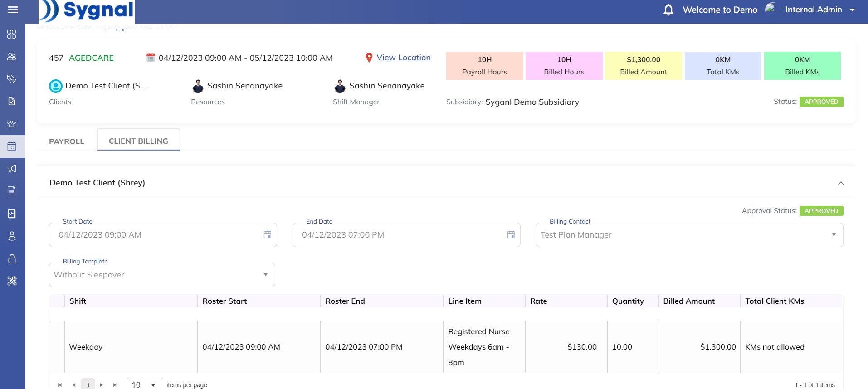868x389 pixels.
Task: Click the megaphone announcements icon in sidebar
Action: [12, 169]
